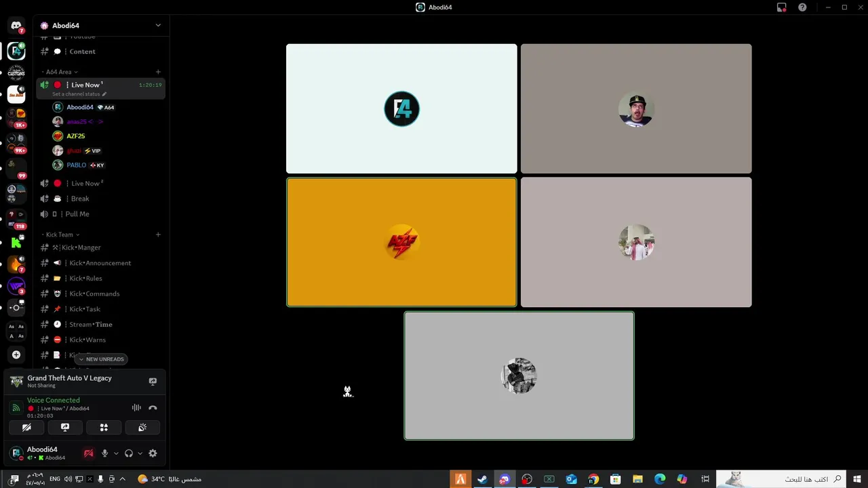Open the Content text channel
The image size is (868, 488).
click(101, 52)
